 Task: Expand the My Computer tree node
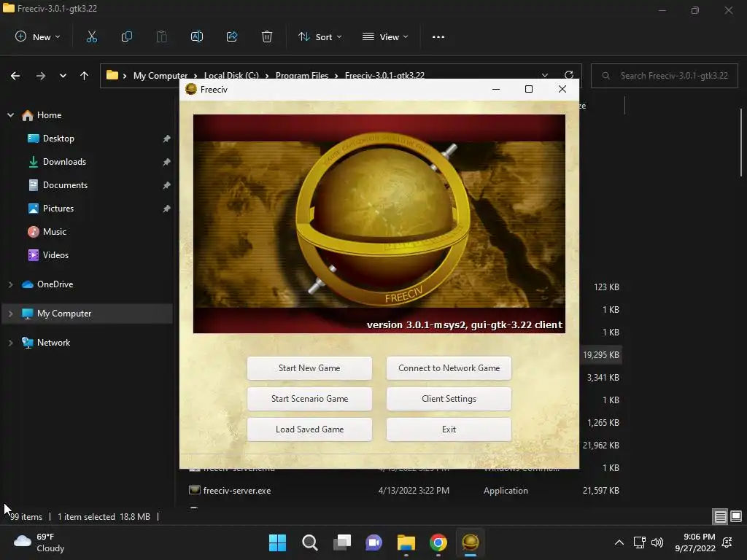pos(10,314)
